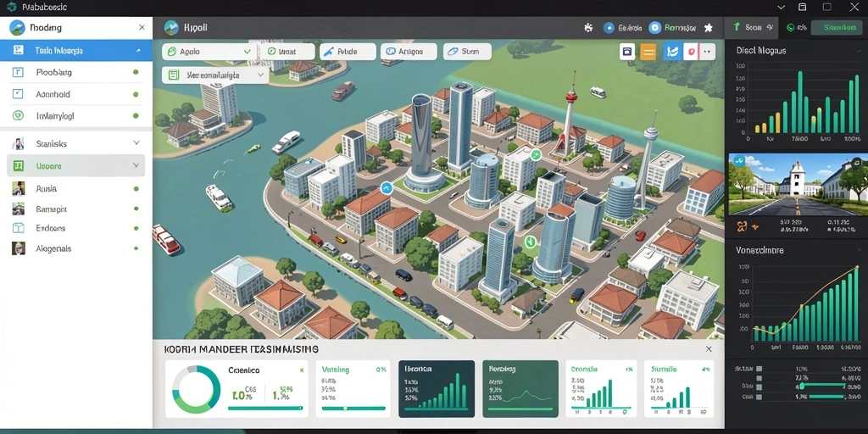Open the street view photo thumbnail
Viewport: 868px width, 434px height.
click(x=798, y=184)
